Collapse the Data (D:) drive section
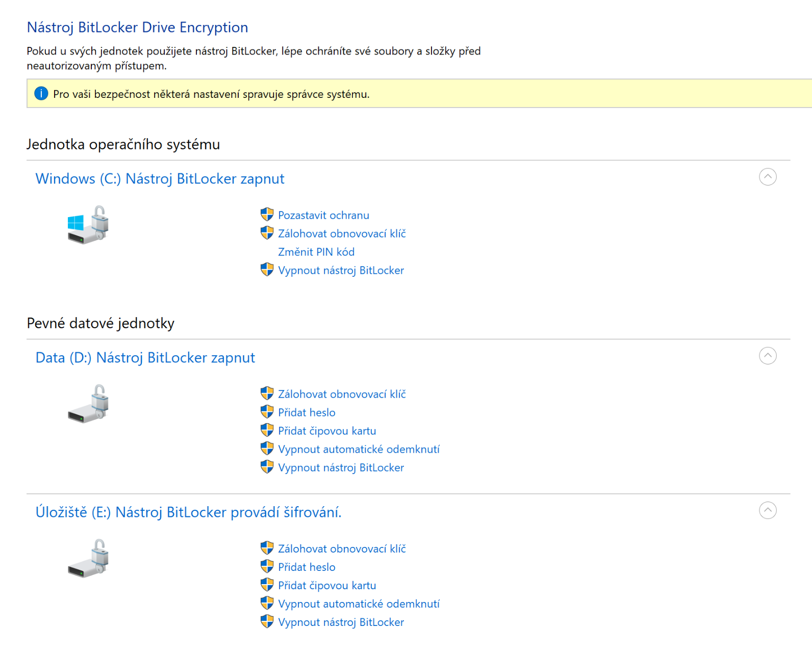This screenshot has height=655, width=812. coord(767,356)
